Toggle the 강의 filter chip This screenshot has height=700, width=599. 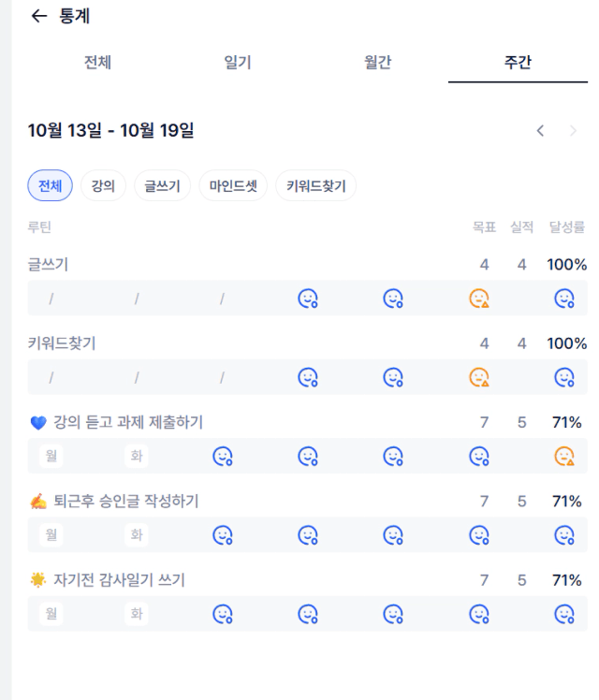tap(103, 185)
